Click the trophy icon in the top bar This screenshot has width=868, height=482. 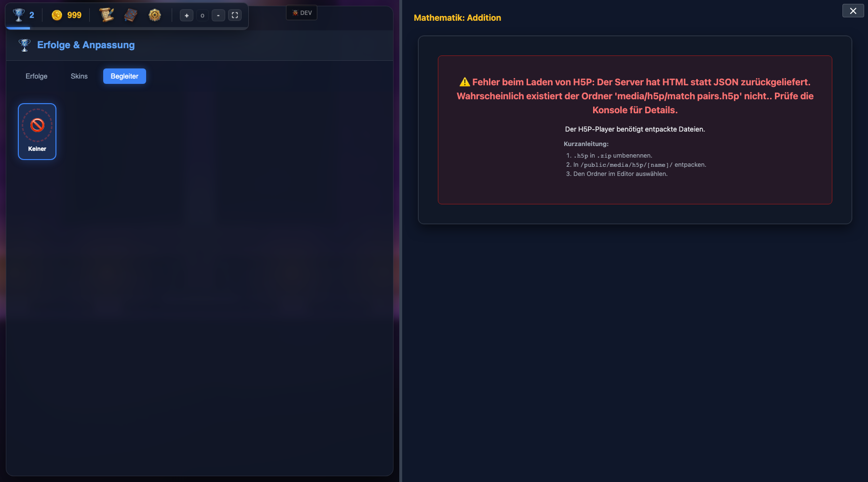pos(19,15)
